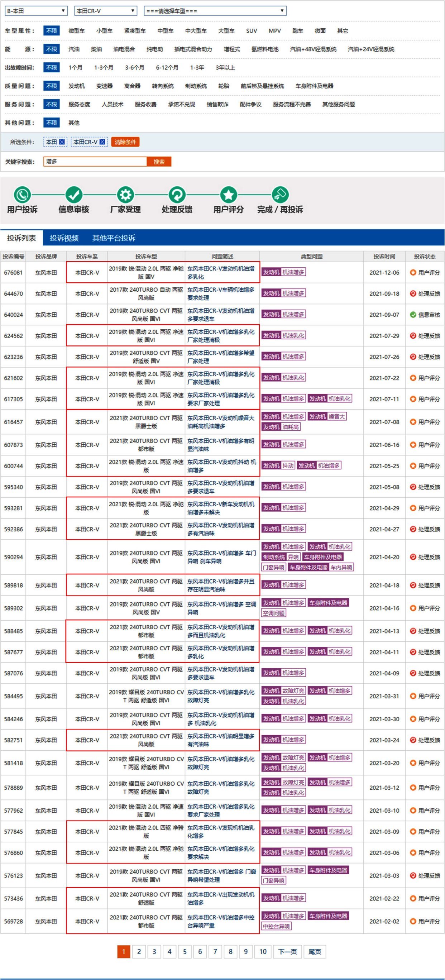Select 不限 in 其他问题 row
The width and height of the screenshot is (445, 980).
[x=51, y=123]
